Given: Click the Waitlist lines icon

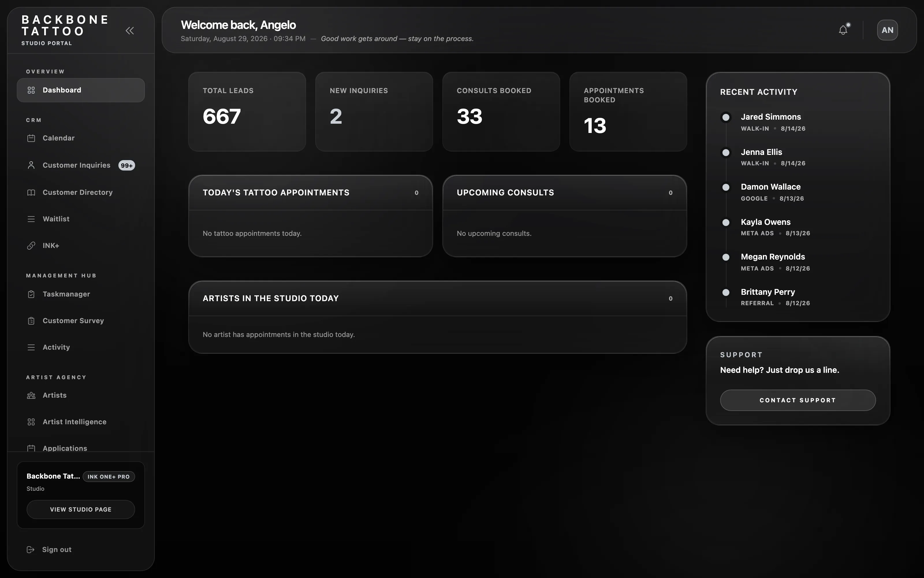Looking at the screenshot, I should (x=31, y=219).
